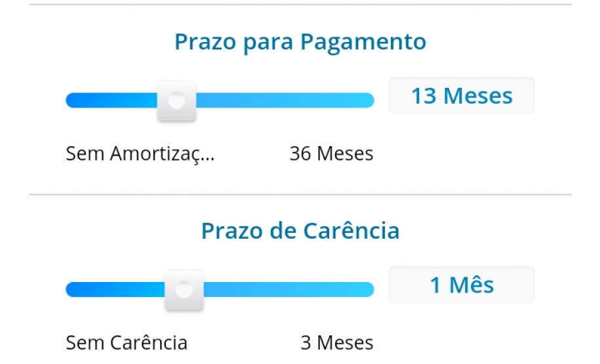The width and height of the screenshot is (600, 364).
Task: Click payment slider track right of handle
Action: (x=282, y=100)
